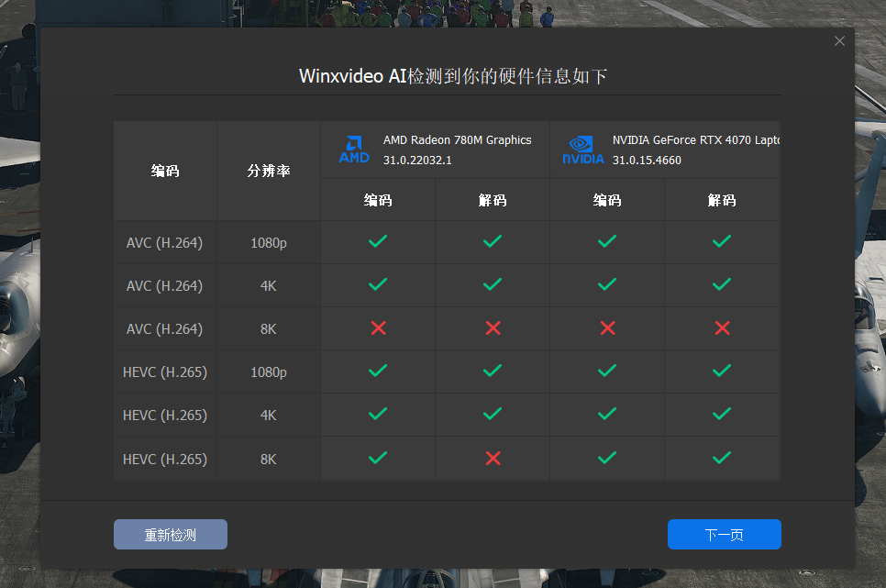This screenshot has width=886, height=588.
Task: Click NVIDIA decode check for AVC 4K
Action: 722,284
